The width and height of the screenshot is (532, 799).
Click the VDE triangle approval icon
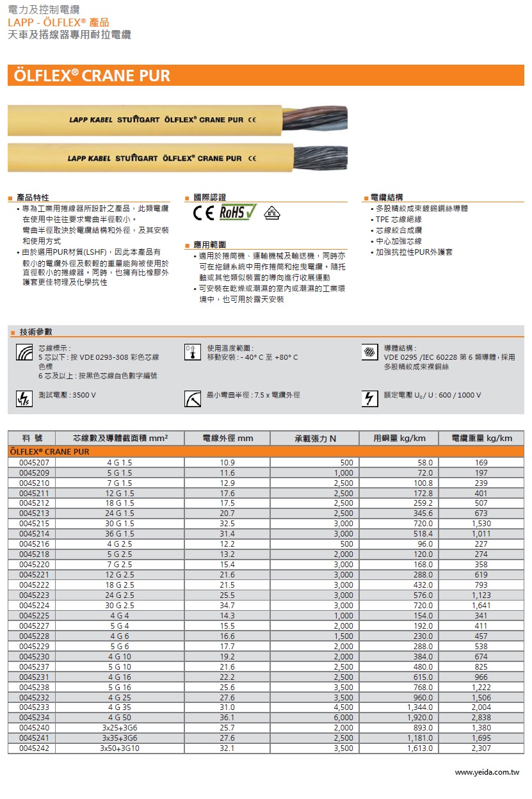pyautogui.click(x=271, y=213)
